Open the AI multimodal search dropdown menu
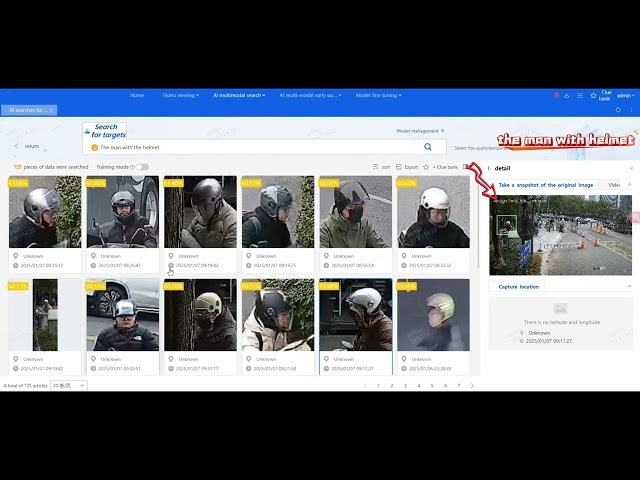Image resolution: width=640 pixels, height=480 pixels. pyautogui.click(x=239, y=96)
